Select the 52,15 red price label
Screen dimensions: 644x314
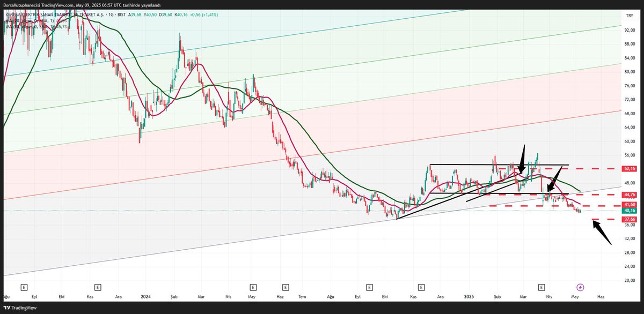tap(630, 168)
